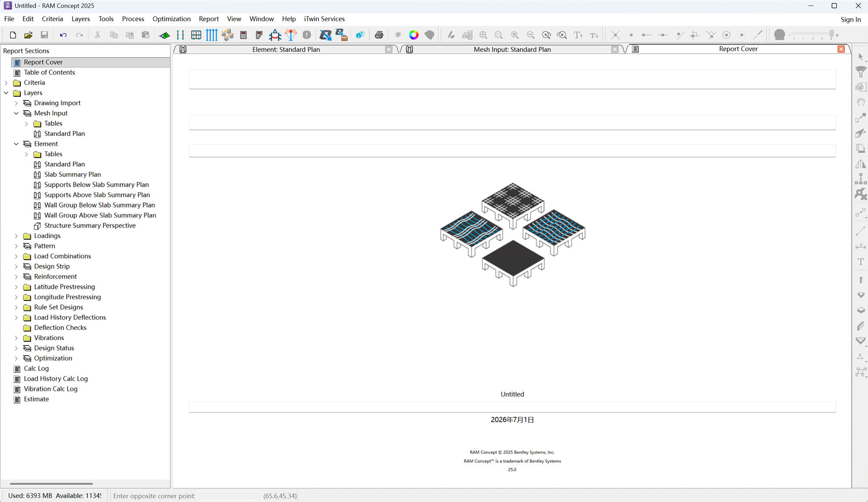
Task: Toggle the snap to midpoint icon
Action: [x=663, y=35]
